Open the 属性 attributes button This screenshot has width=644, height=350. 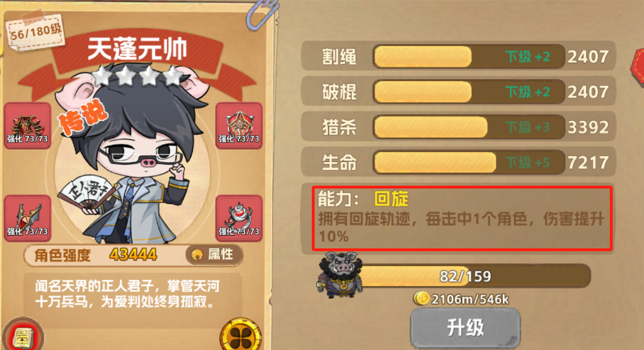(214, 255)
